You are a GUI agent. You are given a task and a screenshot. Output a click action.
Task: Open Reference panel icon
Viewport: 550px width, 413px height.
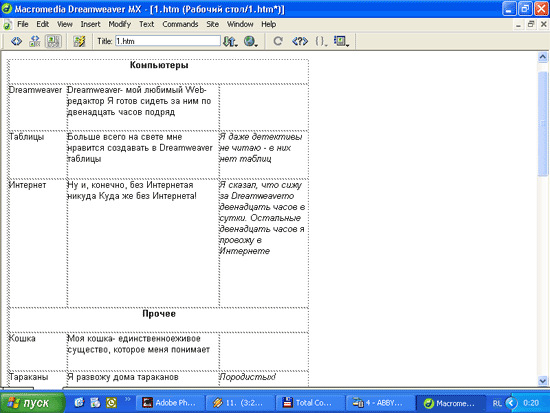coord(300,41)
